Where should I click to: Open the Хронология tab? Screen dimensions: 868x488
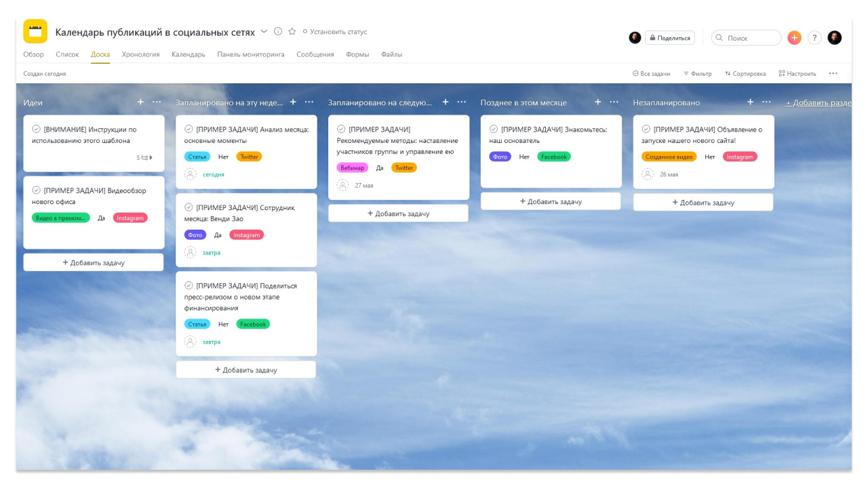140,54
